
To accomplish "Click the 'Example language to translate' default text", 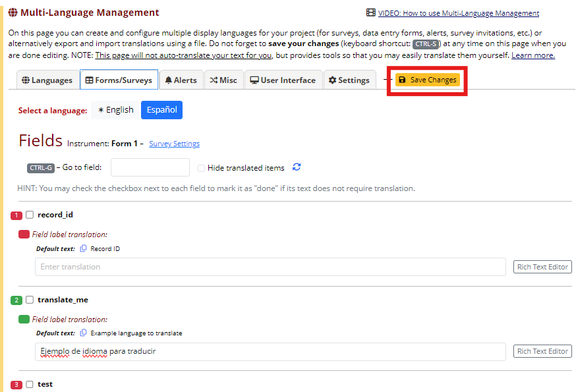I will point(136,333).
